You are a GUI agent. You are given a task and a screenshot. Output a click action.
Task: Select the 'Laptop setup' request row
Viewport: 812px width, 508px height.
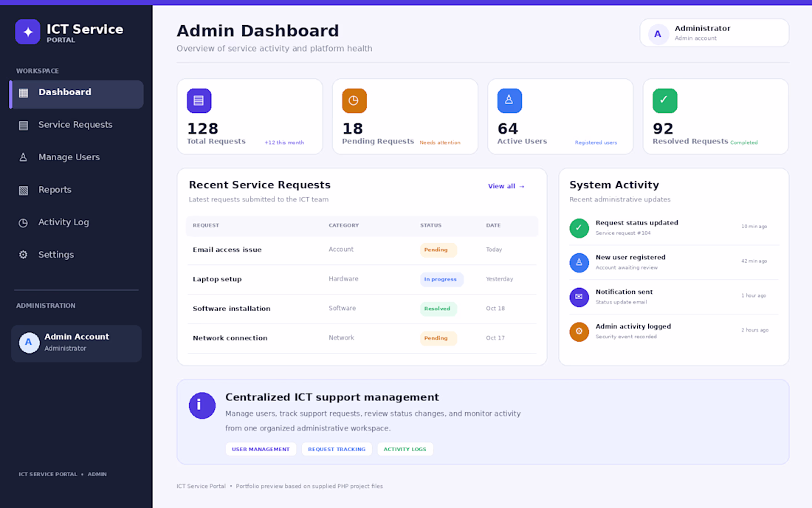(x=362, y=280)
